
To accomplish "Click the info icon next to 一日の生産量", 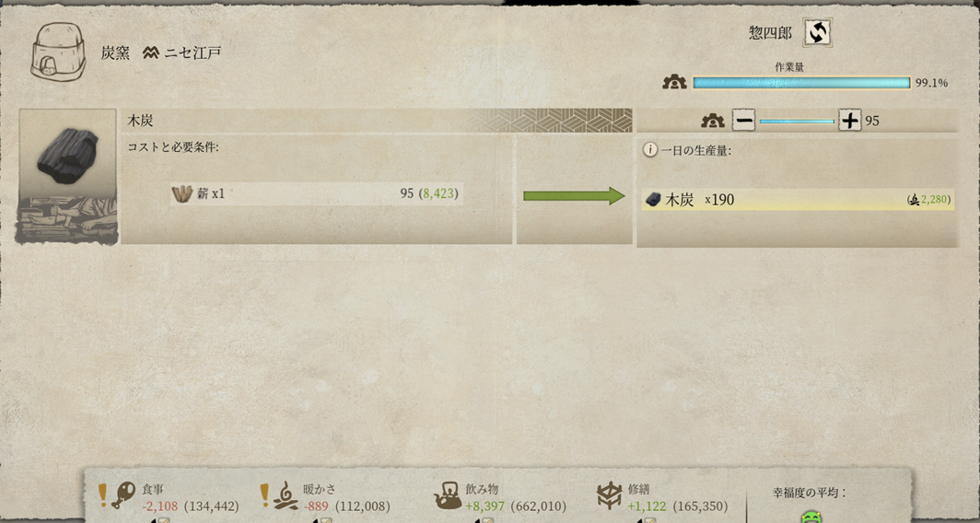I will [x=650, y=151].
